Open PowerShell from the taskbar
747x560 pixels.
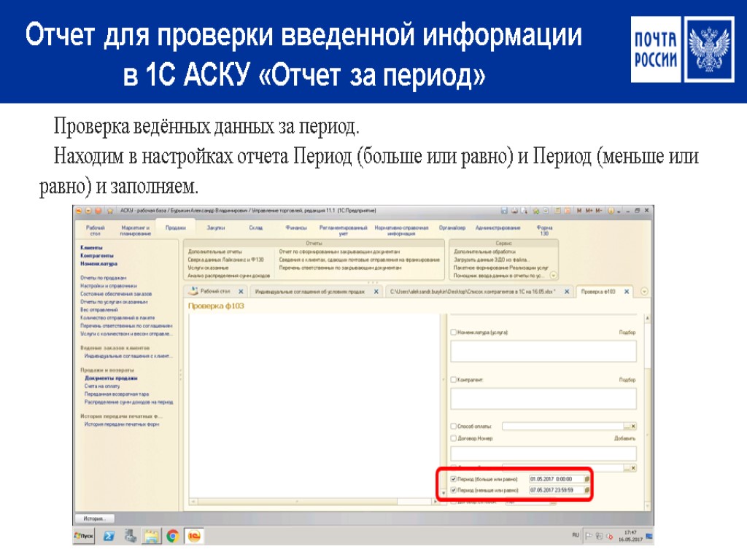click(109, 536)
